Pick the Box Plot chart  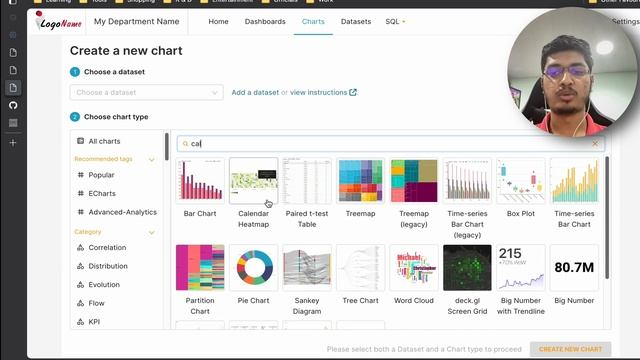(521, 181)
